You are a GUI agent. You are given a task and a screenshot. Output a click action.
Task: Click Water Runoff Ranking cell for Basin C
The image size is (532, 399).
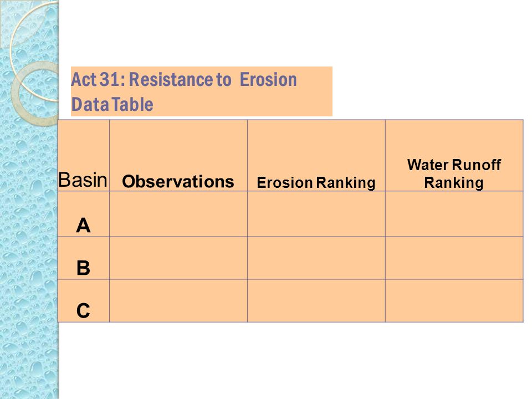click(454, 301)
